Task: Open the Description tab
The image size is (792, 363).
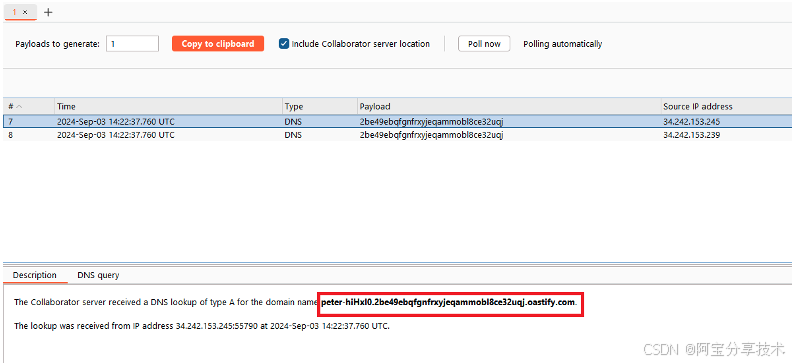Action: click(35, 275)
